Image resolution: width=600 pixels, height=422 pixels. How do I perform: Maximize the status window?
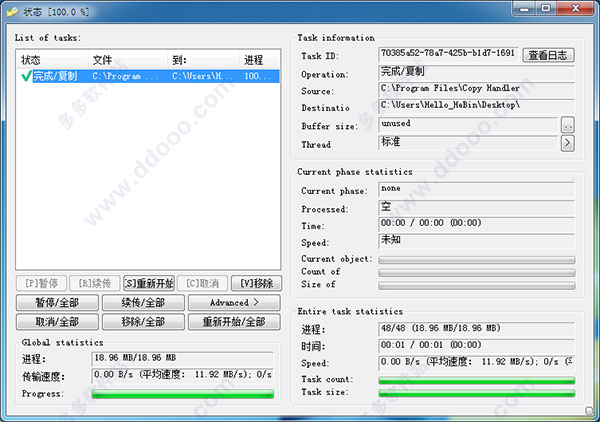click(x=546, y=8)
